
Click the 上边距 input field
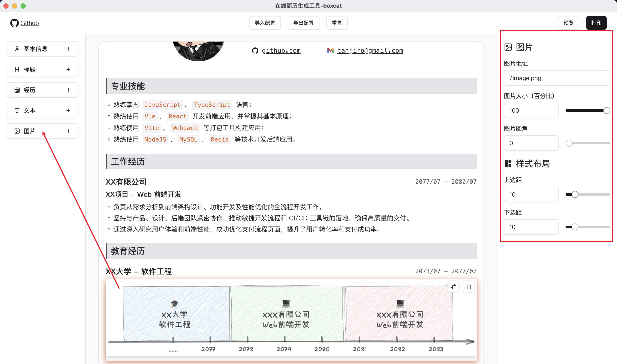531,194
